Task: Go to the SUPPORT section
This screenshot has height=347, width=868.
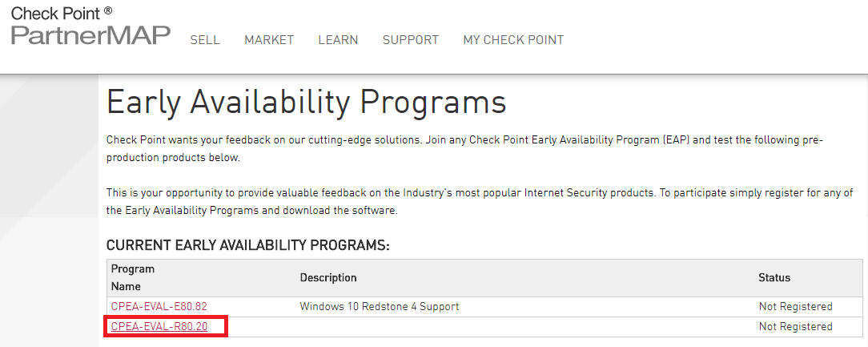Action: point(411,40)
